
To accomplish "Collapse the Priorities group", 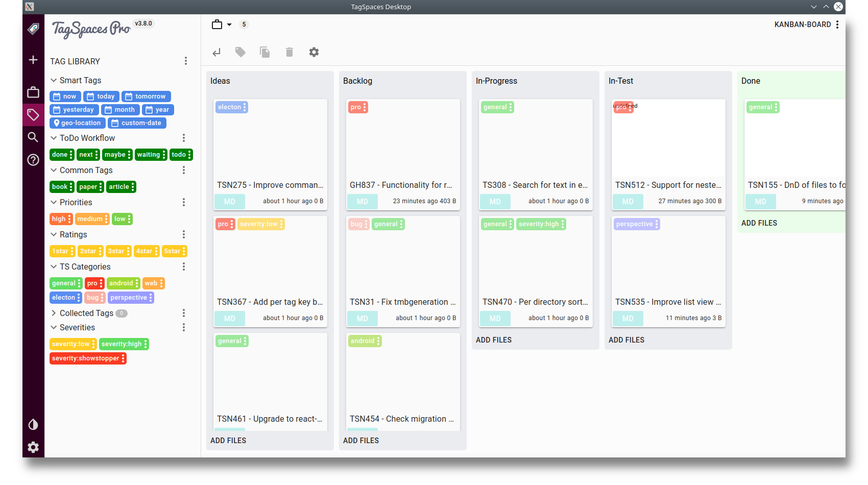I will tap(54, 202).
